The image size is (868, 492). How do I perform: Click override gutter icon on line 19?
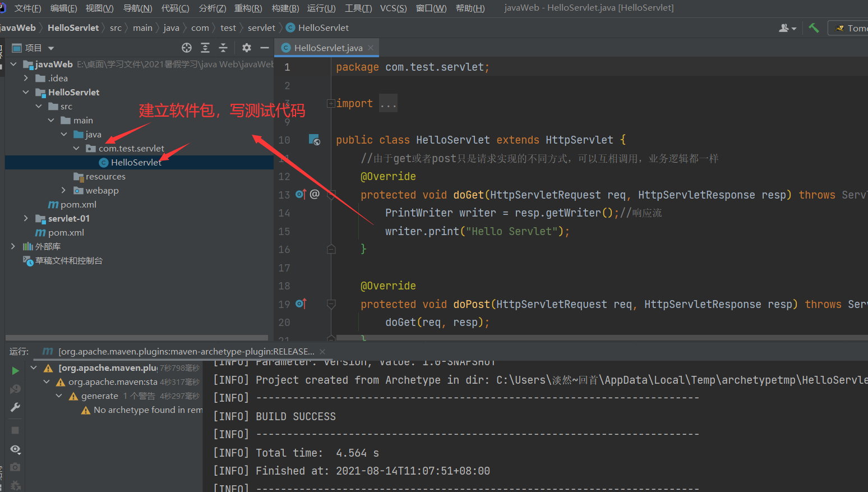301,304
